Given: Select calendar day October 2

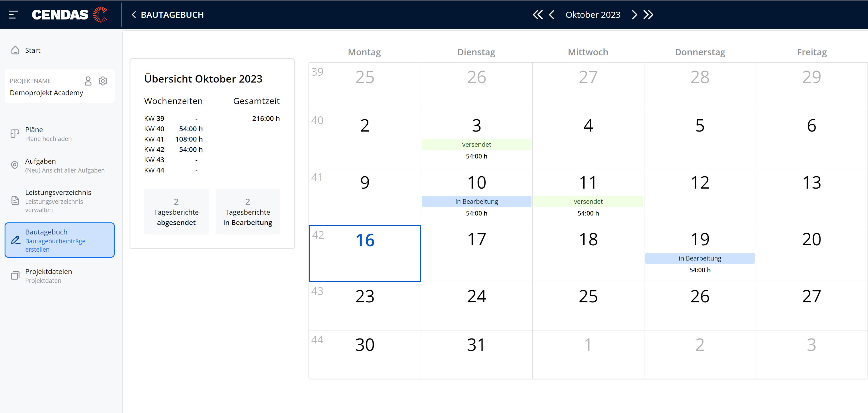Looking at the screenshot, I should (365, 140).
